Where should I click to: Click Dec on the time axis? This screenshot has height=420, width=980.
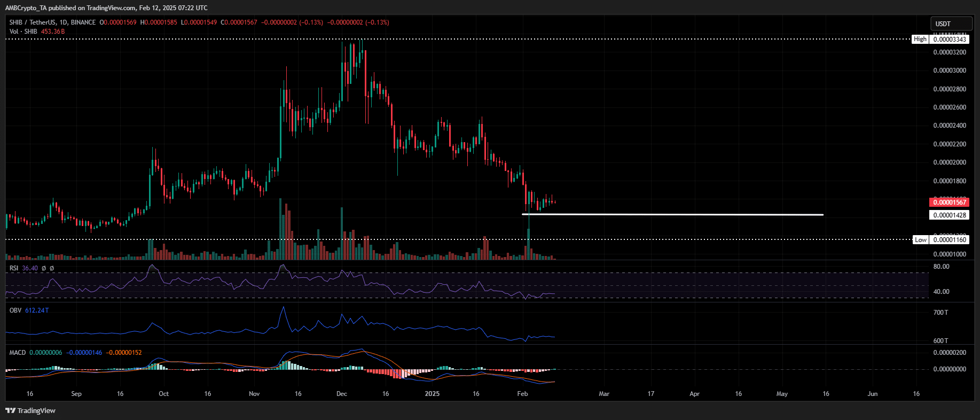[342, 394]
